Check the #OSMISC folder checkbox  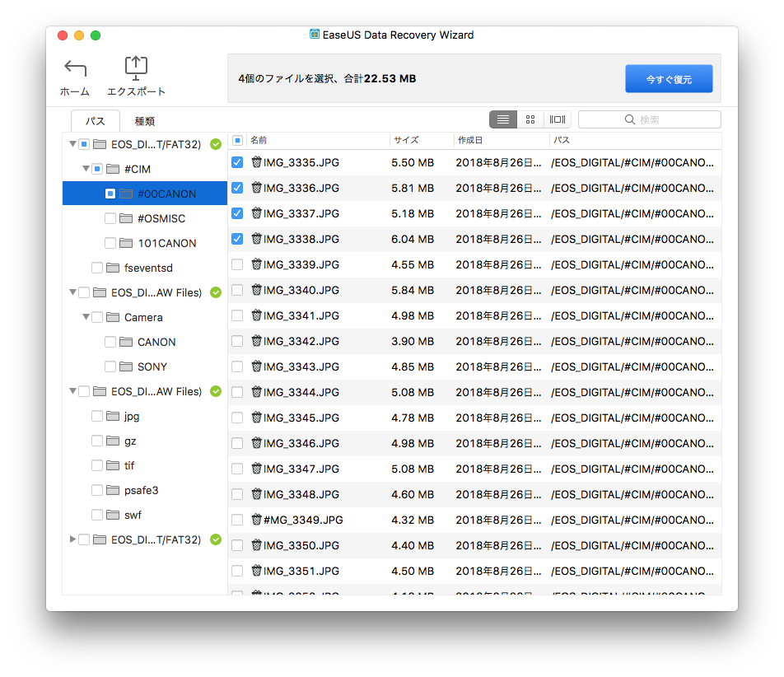coord(110,218)
